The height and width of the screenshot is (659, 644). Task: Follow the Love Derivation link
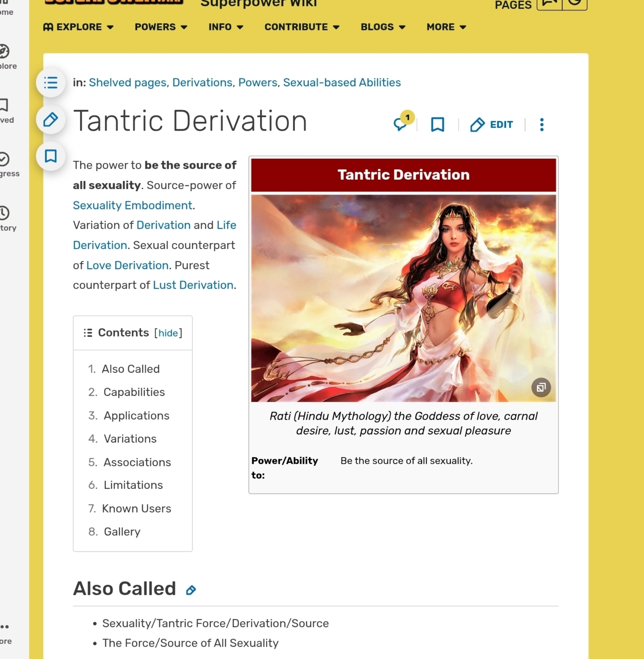[x=128, y=265]
